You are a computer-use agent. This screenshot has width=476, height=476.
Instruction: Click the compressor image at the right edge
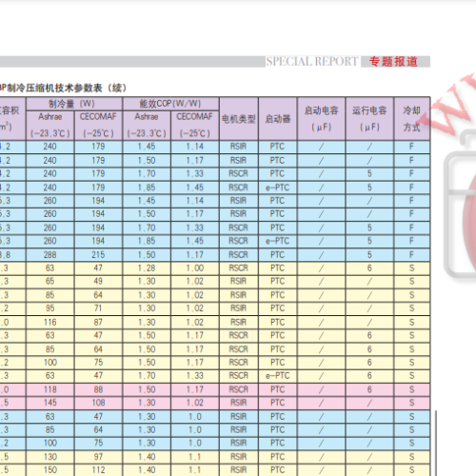click(460, 203)
